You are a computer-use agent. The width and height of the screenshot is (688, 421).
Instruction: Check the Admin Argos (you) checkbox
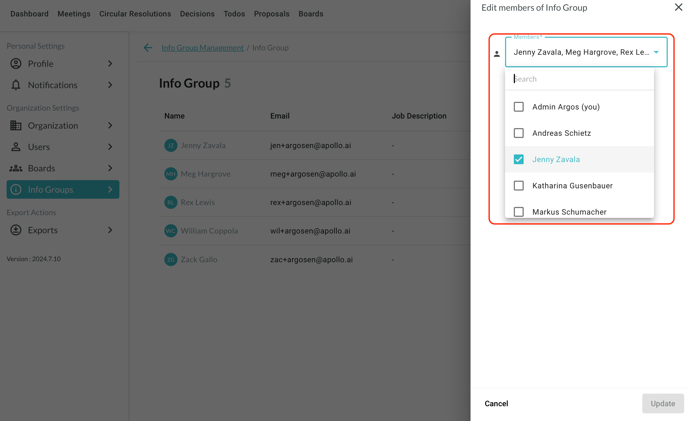(x=519, y=107)
